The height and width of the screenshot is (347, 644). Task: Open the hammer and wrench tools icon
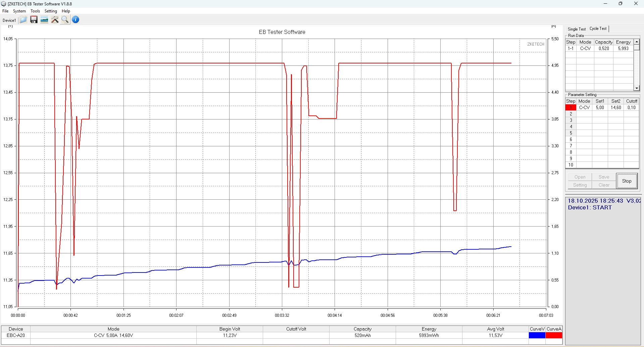pos(55,20)
